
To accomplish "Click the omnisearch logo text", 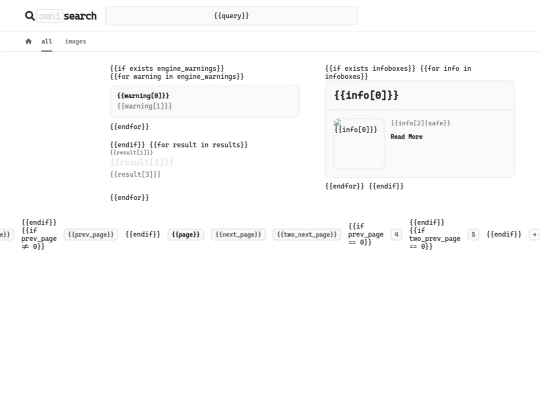I will coord(67,16).
